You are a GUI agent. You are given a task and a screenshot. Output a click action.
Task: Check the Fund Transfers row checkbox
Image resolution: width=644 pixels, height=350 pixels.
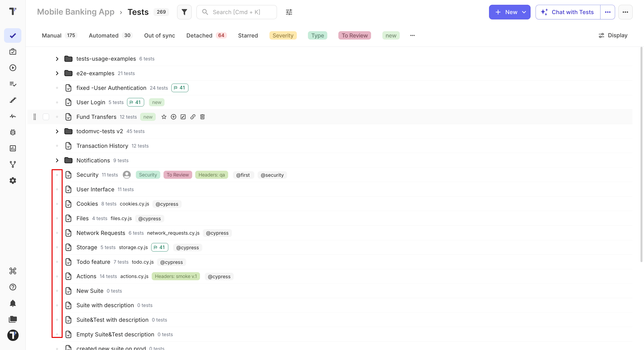[x=46, y=117]
